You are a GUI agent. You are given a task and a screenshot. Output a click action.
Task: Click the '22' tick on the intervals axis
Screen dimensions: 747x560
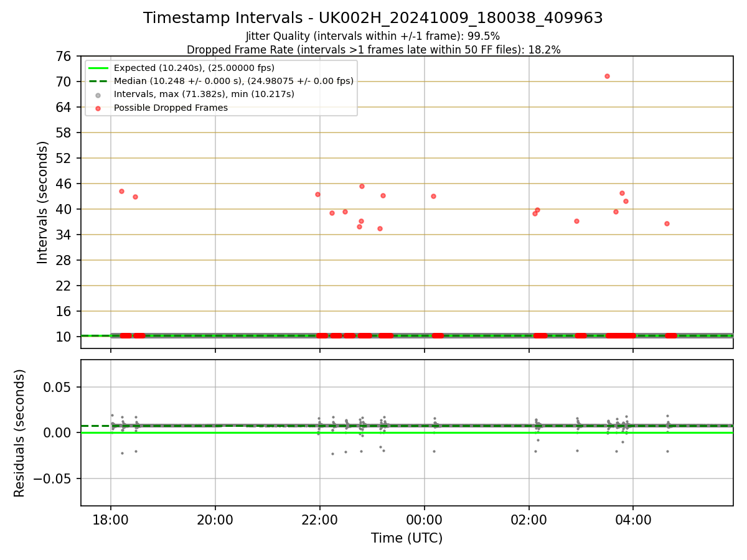coord(65,286)
